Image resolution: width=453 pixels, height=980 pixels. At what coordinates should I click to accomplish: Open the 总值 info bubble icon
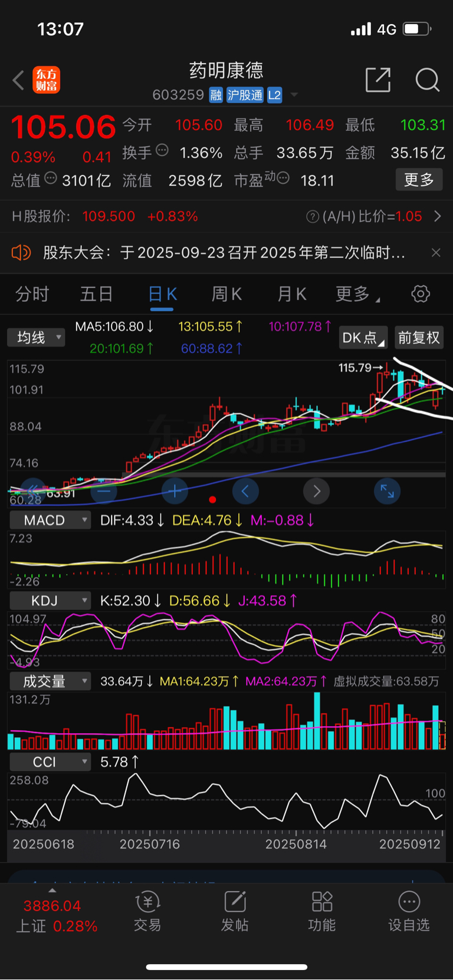point(51,178)
